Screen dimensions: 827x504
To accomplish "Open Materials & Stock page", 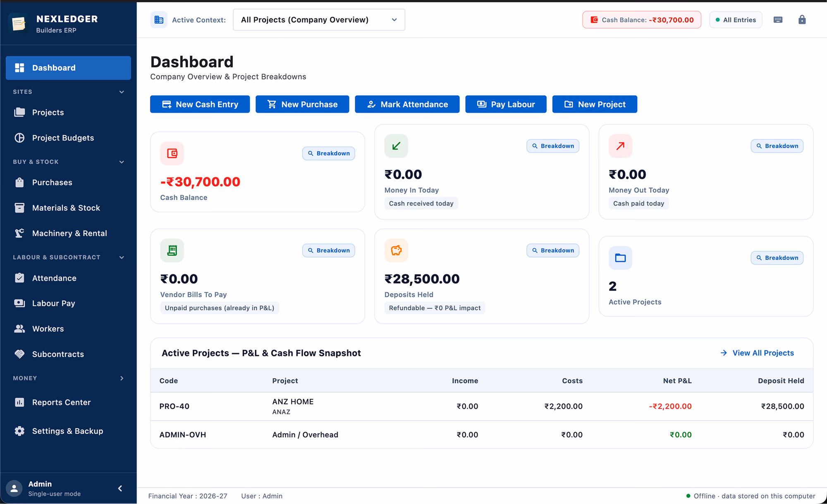I will pyautogui.click(x=68, y=208).
